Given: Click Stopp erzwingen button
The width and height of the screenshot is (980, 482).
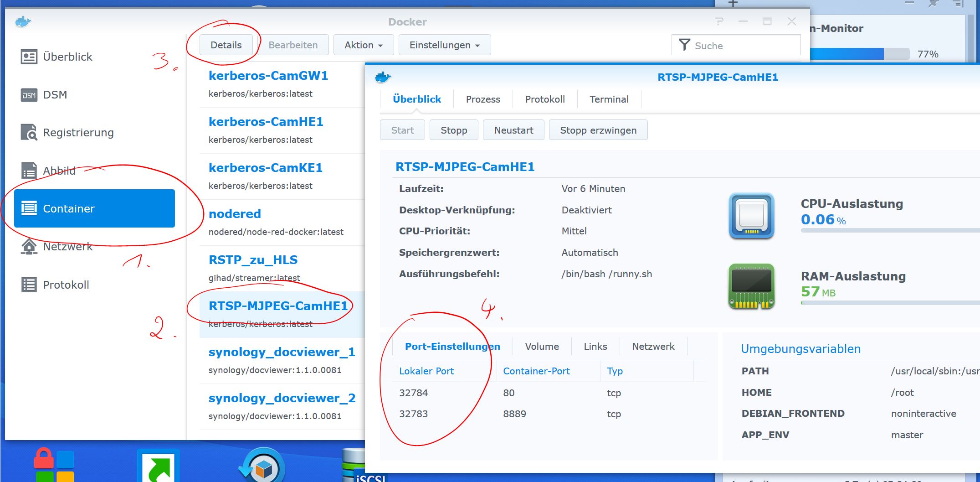Looking at the screenshot, I should [598, 130].
